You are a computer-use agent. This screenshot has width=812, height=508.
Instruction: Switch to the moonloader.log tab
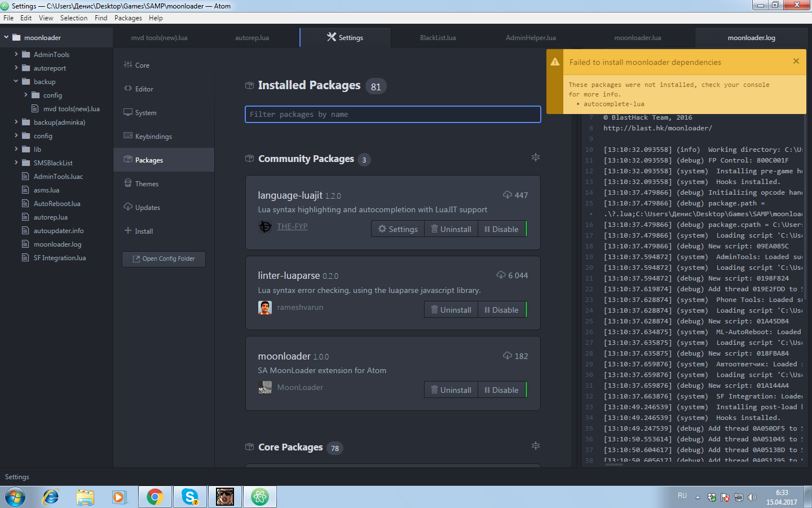click(751, 38)
